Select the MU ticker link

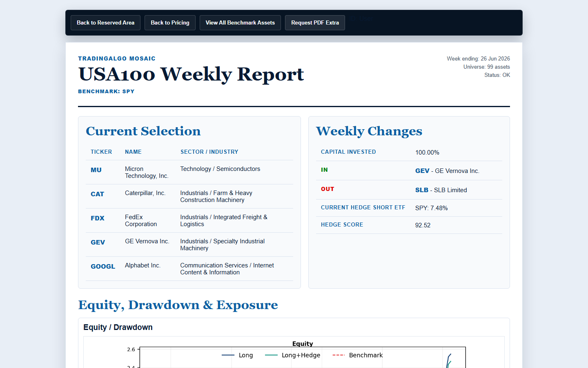click(96, 170)
